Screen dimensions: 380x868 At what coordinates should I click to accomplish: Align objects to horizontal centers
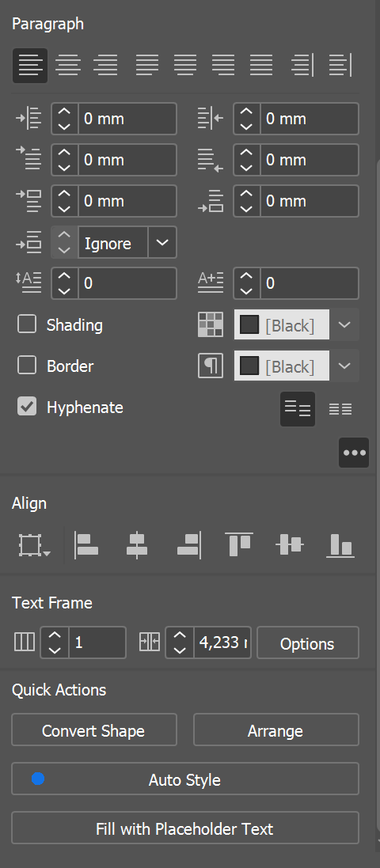[x=137, y=544]
